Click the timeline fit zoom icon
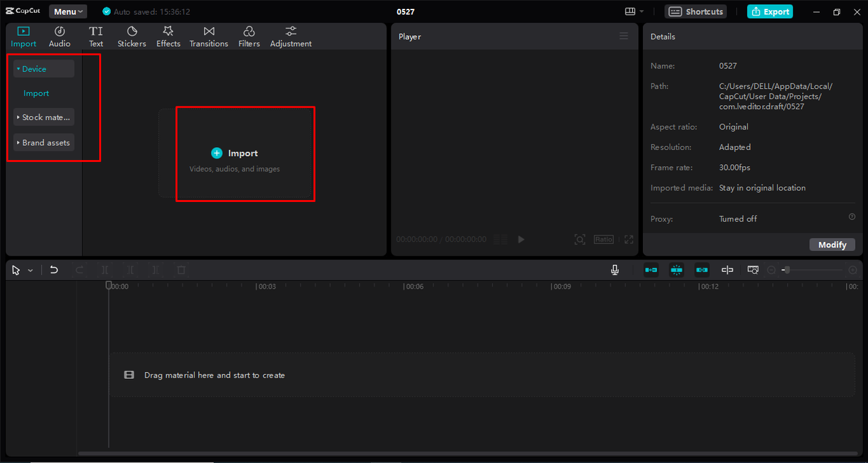868x463 pixels. (x=753, y=270)
